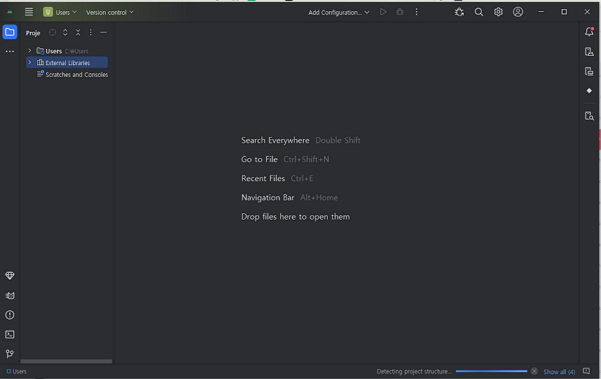Open the Gemini diamond icon on right sidebar
The image size is (601, 379).
tap(589, 91)
